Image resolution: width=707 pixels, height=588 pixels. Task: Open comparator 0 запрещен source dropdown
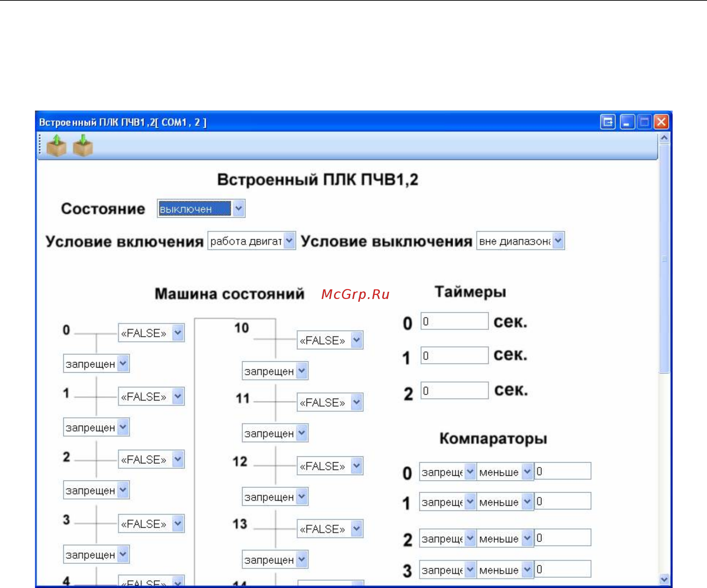[448, 472]
